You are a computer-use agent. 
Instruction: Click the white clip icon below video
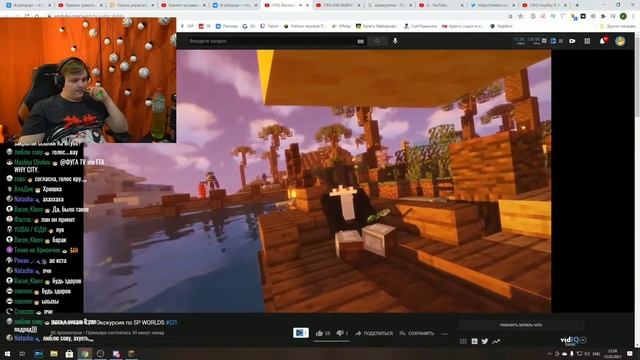(x=301, y=333)
